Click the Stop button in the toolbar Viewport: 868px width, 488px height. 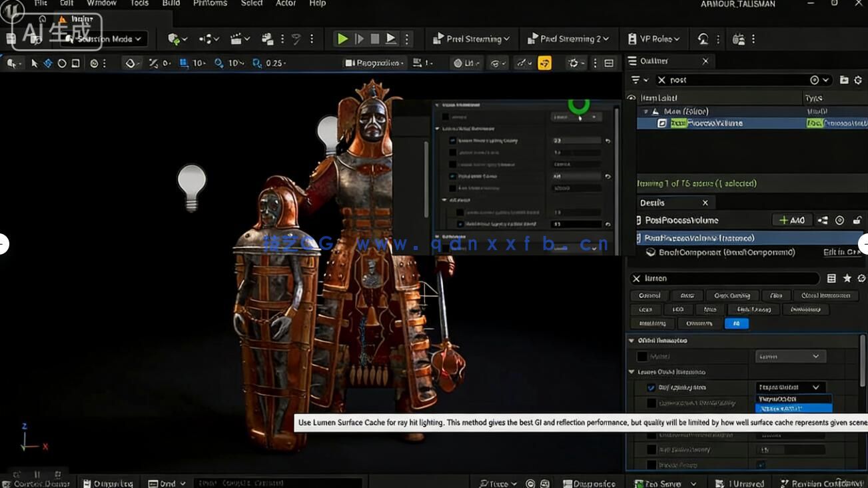374,39
